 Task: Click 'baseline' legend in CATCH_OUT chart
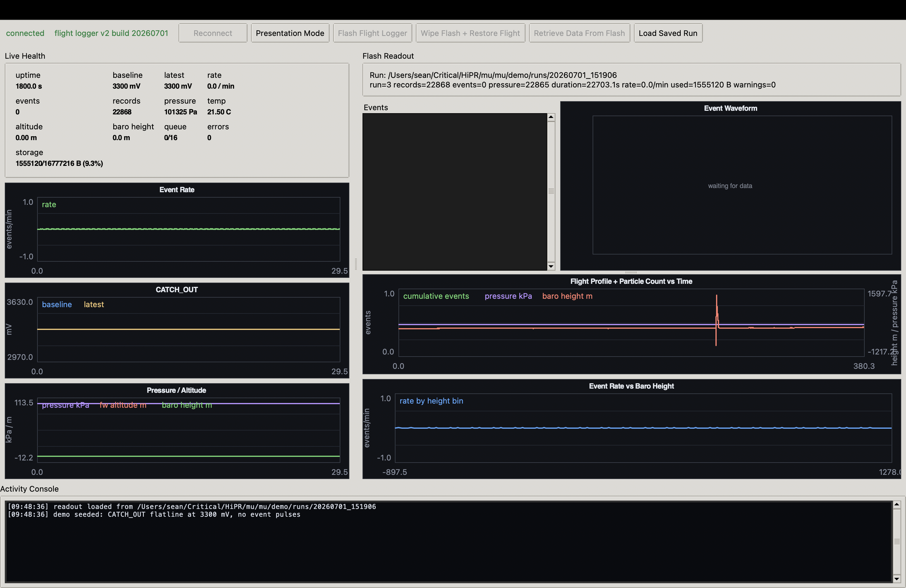[x=57, y=305]
